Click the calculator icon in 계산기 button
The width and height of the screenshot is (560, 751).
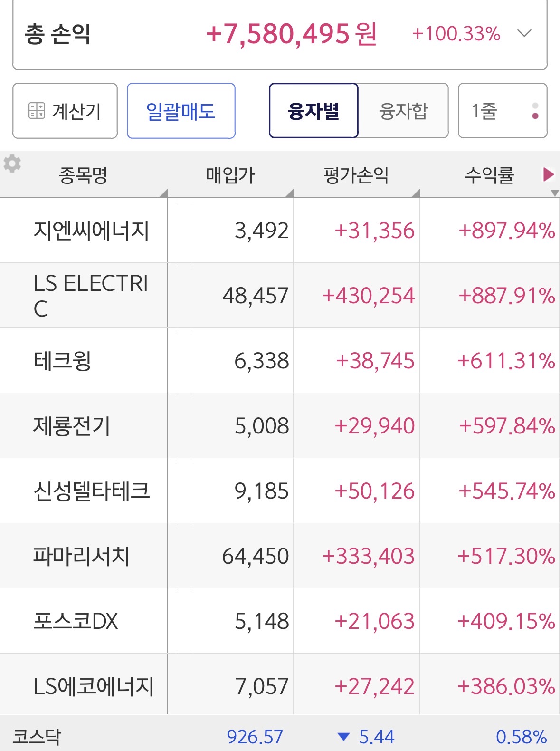tap(37, 110)
